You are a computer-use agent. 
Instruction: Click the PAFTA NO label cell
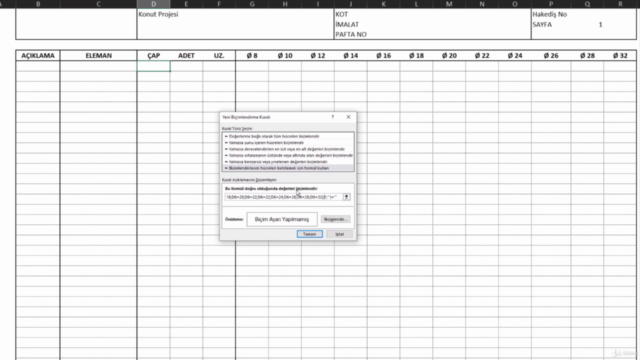pyautogui.click(x=351, y=35)
